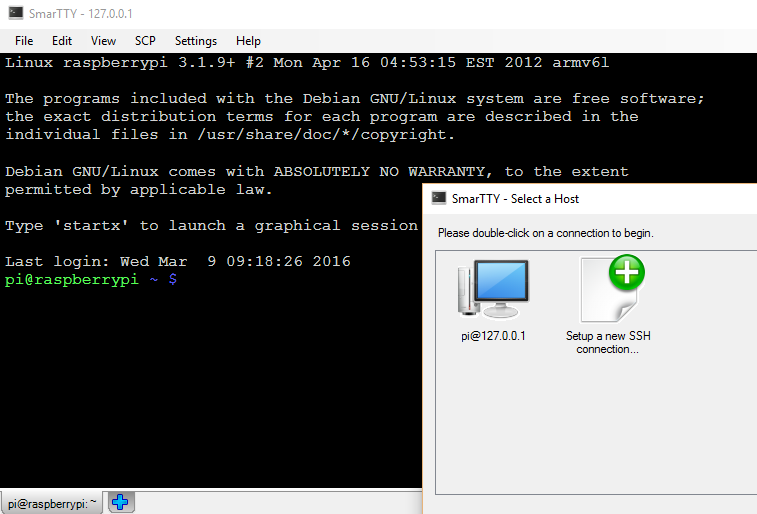Click the terminal prompt line pi@raspberrypi ~ $
This screenshot has width=757, height=514.
(90, 280)
